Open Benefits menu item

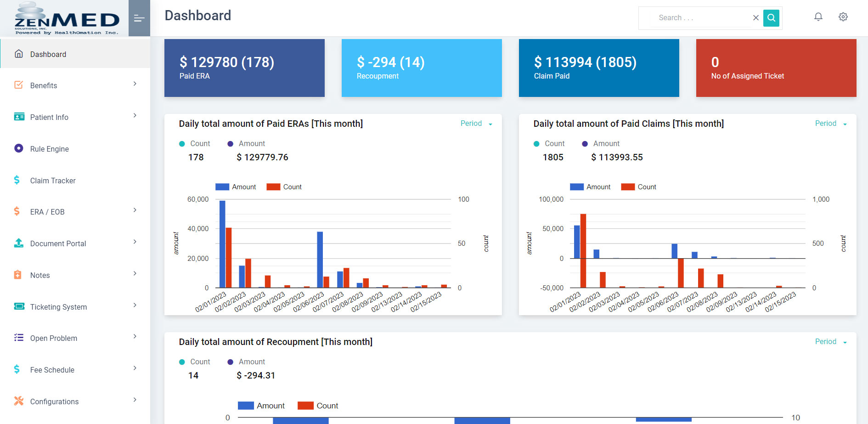point(75,85)
